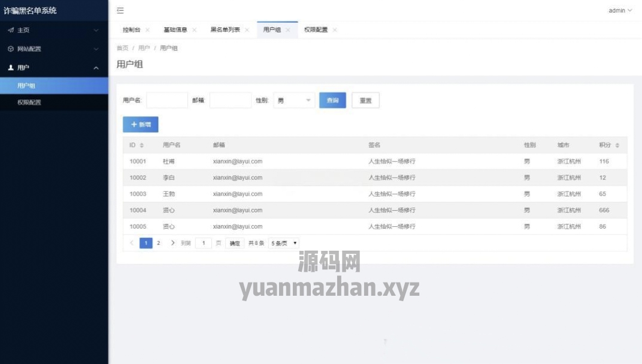Viewport: 642px width, 364px height.
Task: Go to next page using right arrow
Action: coord(172,243)
